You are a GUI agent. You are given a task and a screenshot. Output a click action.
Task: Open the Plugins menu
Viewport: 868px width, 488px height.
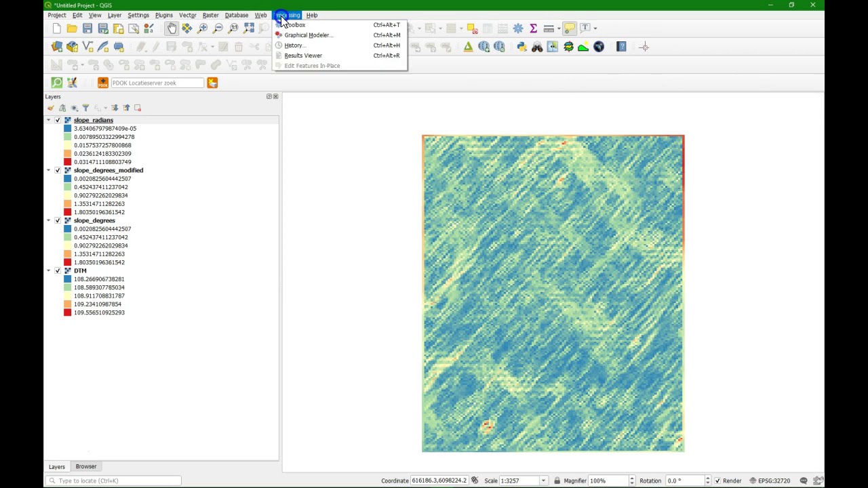163,15
